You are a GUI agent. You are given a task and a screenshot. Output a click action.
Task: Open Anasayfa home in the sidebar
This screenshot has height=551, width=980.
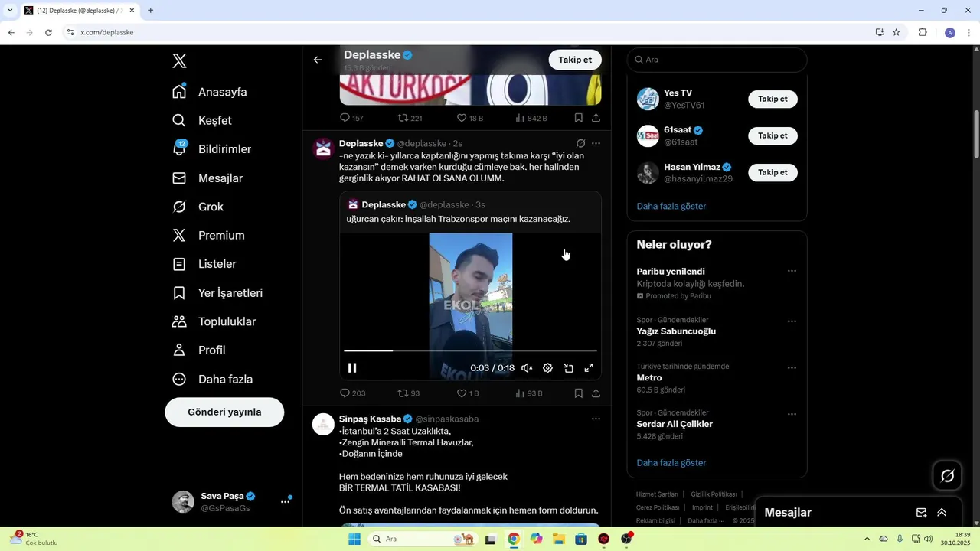(209, 92)
